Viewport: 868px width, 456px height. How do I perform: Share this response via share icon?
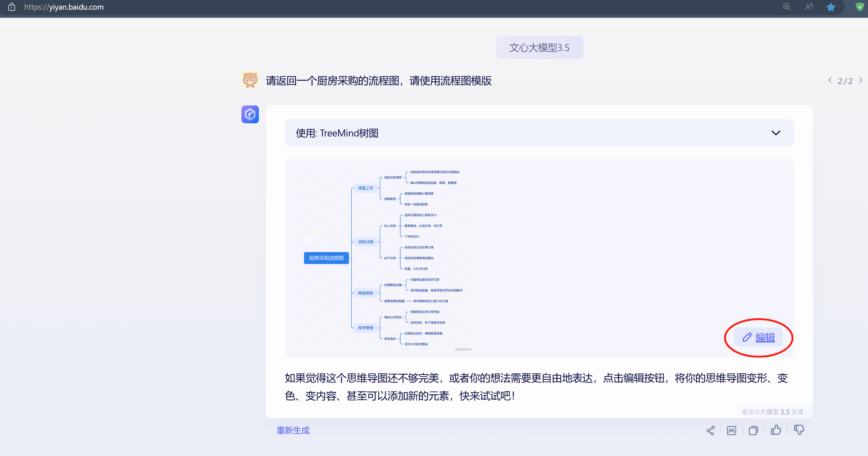(x=711, y=430)
